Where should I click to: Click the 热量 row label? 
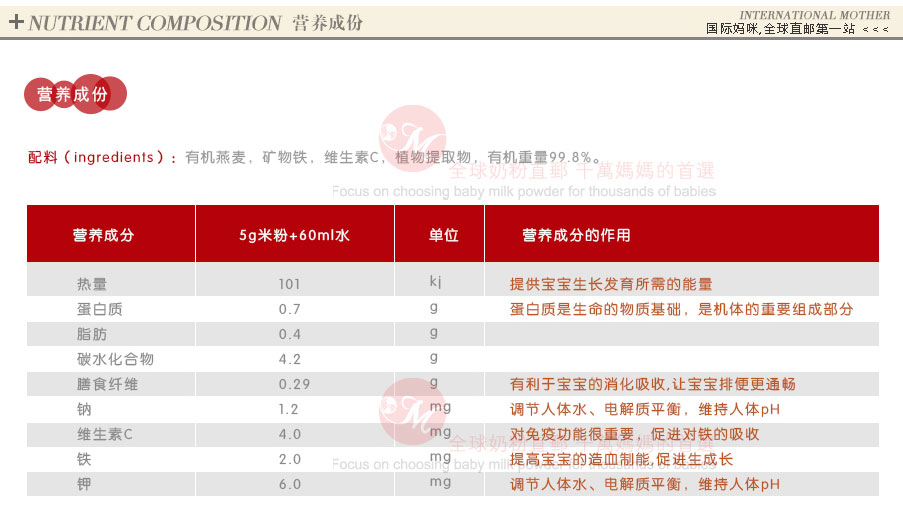coord(91,284)
